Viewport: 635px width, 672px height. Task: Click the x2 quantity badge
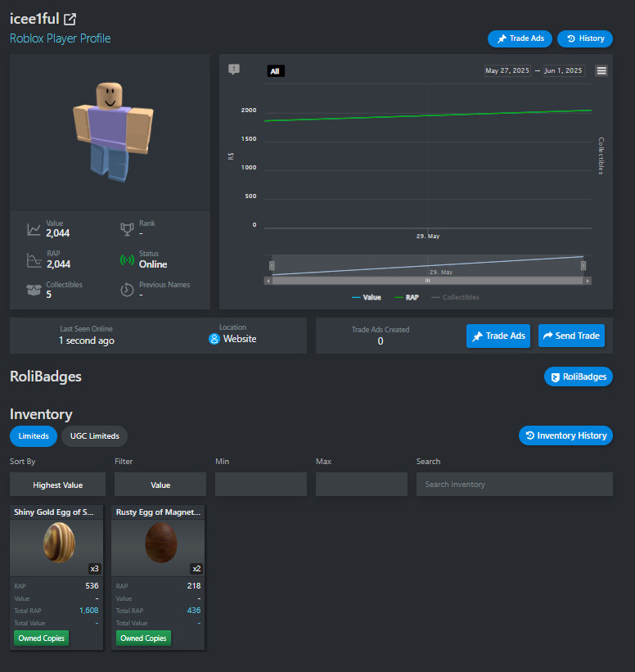pos(196,569)
